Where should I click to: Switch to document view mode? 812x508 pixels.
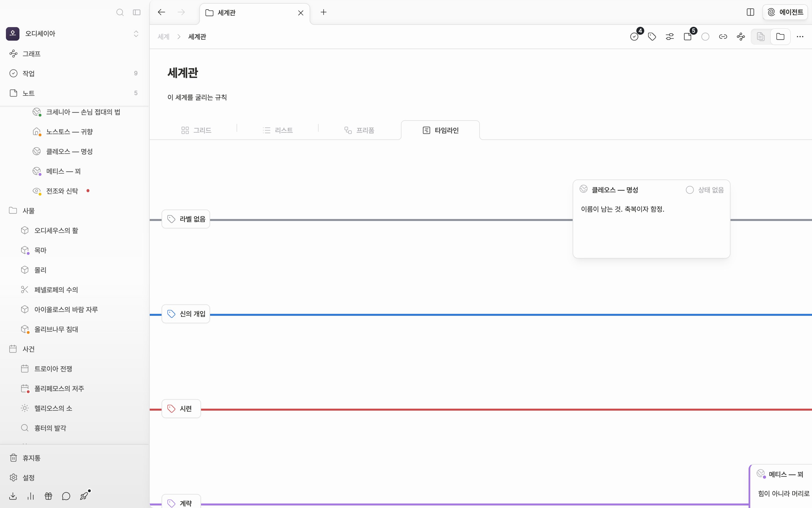coord(761,37)
